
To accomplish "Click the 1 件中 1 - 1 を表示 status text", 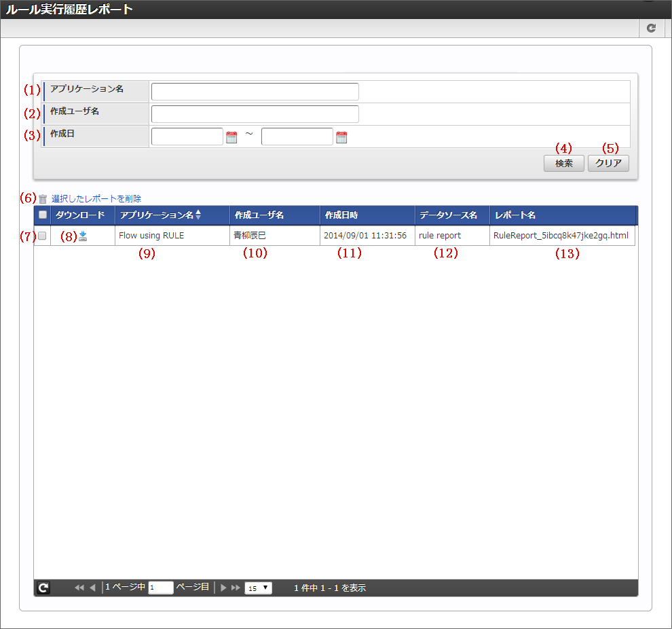I will coord(330,588).
